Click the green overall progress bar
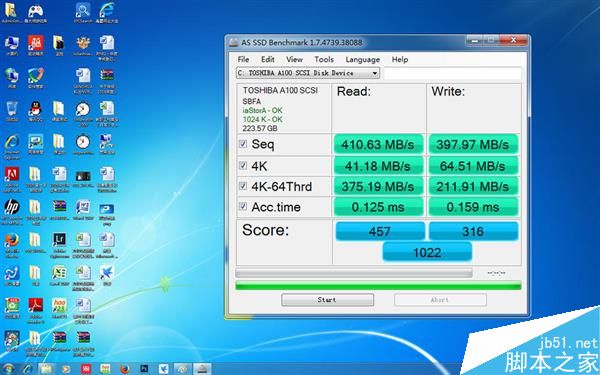This screenshot has height=375, width=600. click(x=378, y=285)
